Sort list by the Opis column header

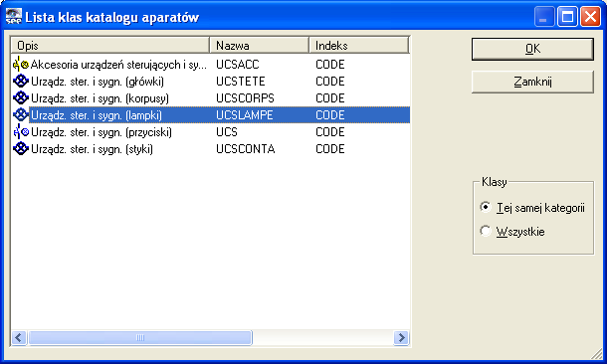[110, 46]
